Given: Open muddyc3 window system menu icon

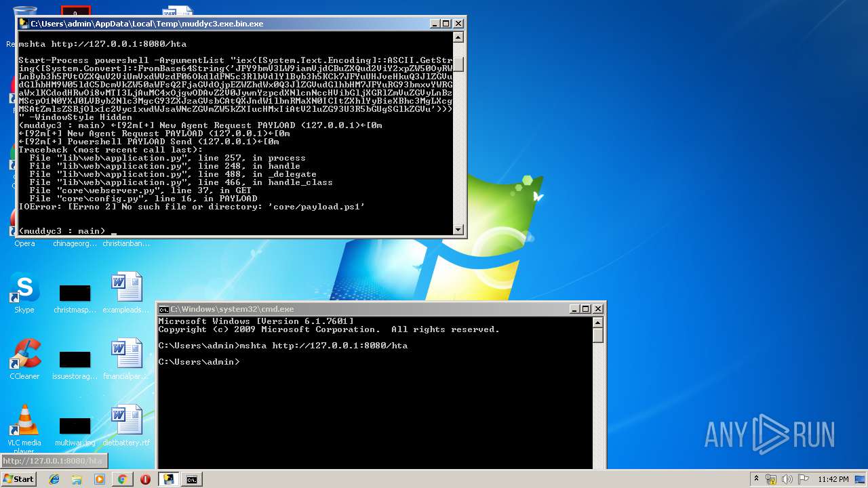Looking at the screenshot, I should (24, 24).
